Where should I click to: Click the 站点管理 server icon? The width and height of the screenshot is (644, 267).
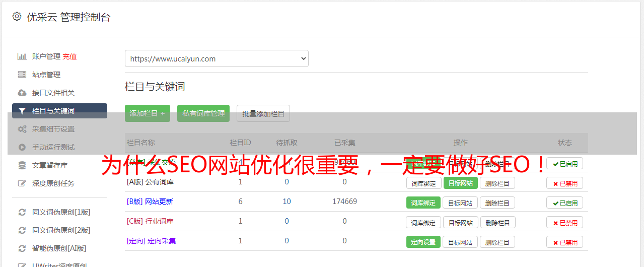click(22, 75)
